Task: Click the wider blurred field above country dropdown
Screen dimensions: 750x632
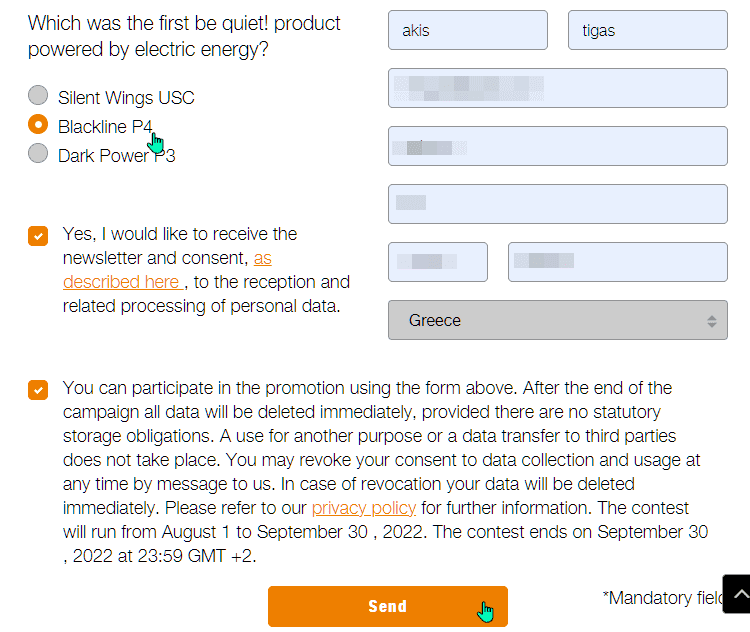Action: (x=618, y=262)
